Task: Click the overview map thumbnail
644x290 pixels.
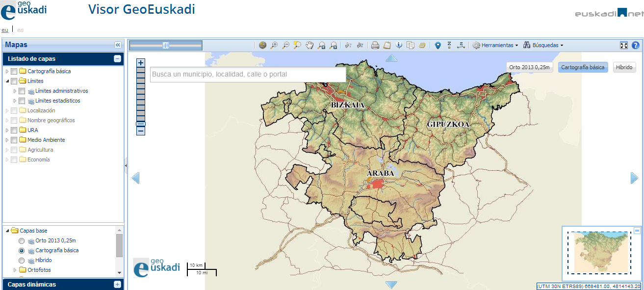Action: coord(599,253)
